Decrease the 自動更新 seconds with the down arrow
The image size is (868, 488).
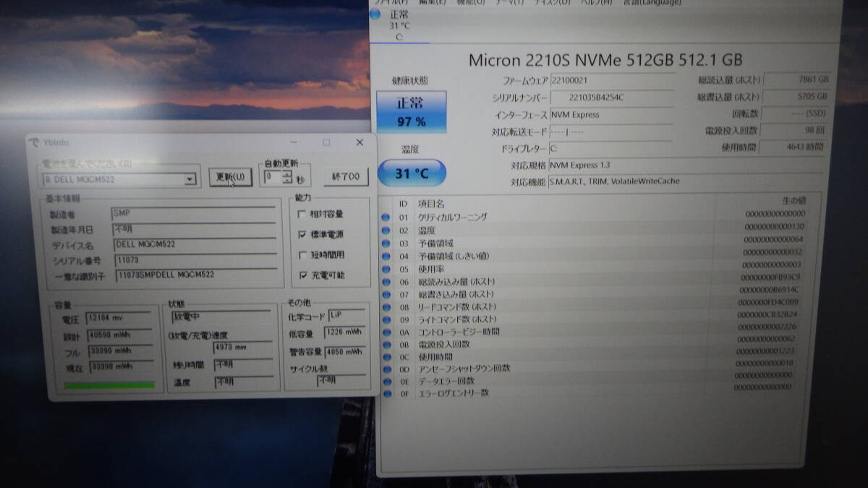click(x=287, y=180)
